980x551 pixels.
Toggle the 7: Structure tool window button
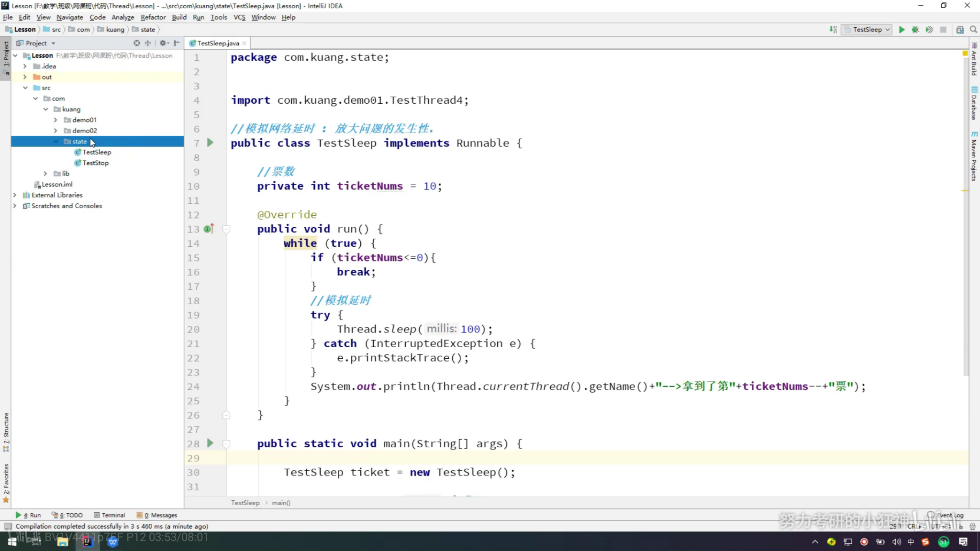(6, 432)
